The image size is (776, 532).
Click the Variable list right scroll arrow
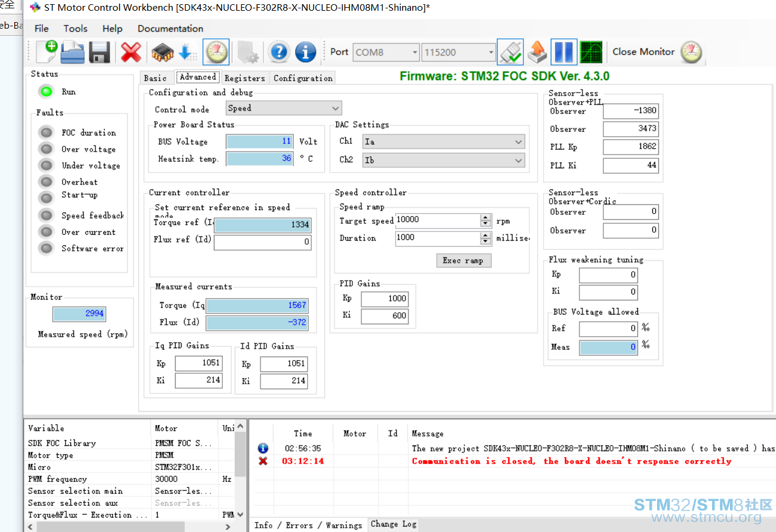228,527
